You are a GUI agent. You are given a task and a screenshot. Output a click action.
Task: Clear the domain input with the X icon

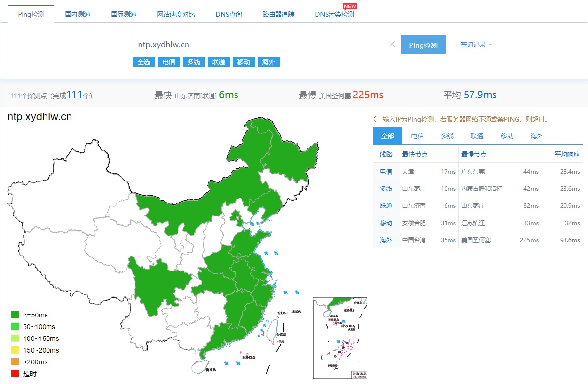coord(391,44)
